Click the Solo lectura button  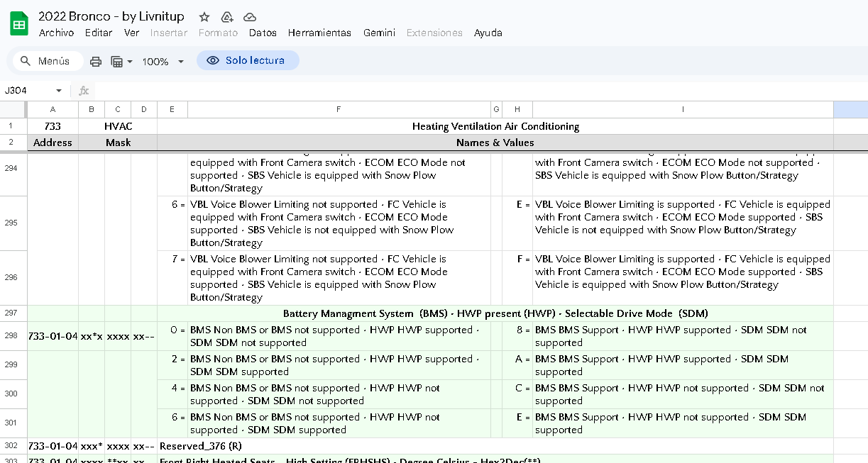[247, 61]
